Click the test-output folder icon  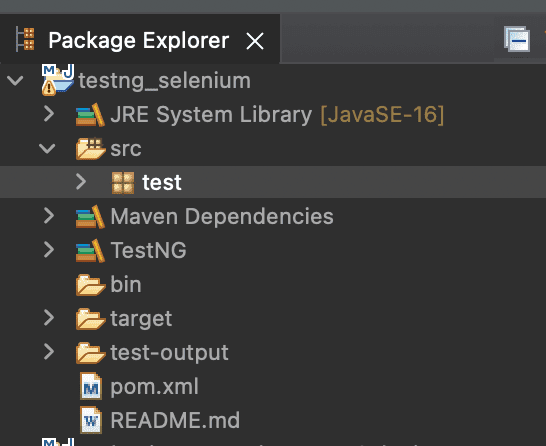point(91,353)
